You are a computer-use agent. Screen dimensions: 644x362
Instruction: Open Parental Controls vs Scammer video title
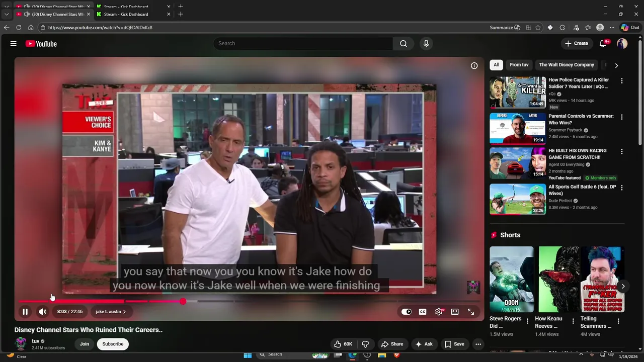[x=581, y=119]
